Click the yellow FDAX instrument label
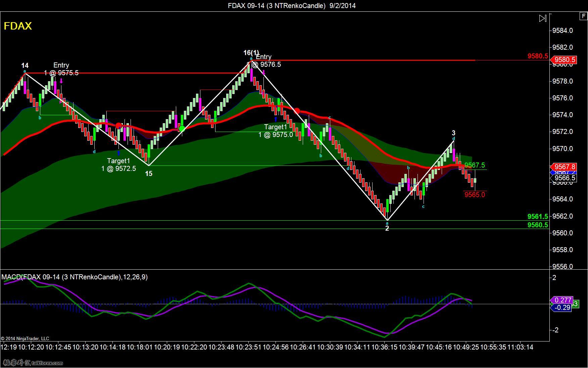Image resolution: width=588 pixels, height=368 pixels. click(18, 26)
